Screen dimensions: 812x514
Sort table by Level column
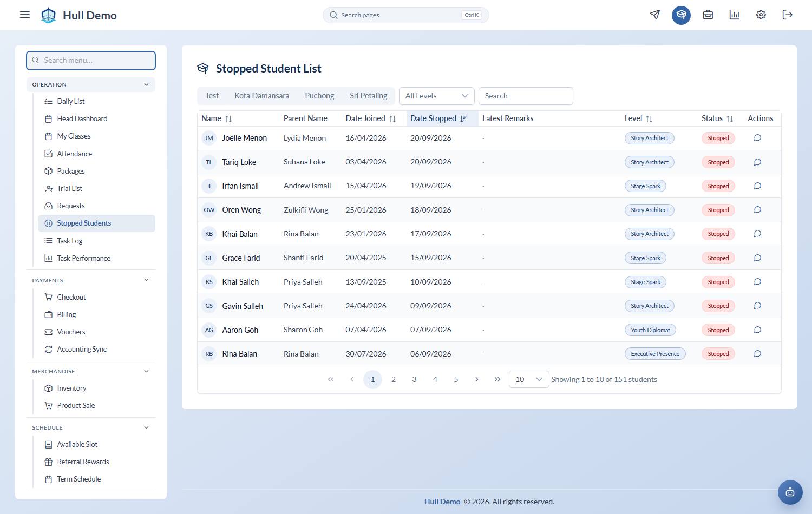649,118
